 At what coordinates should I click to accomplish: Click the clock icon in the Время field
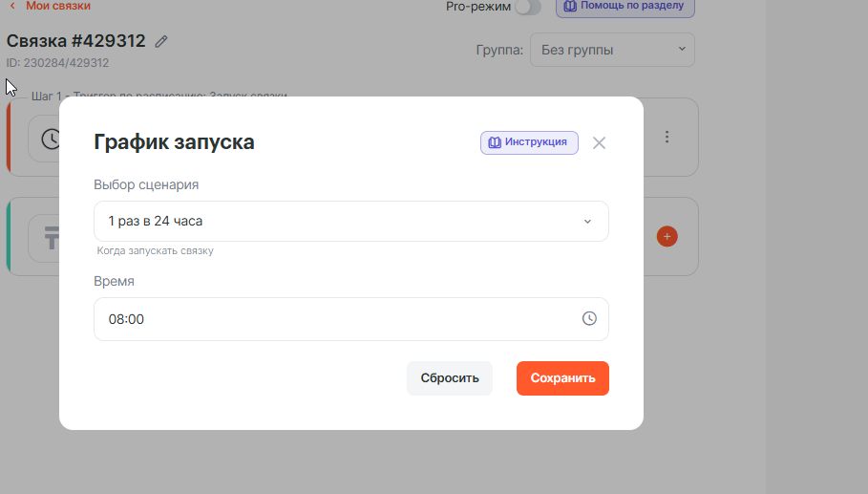pyautogui.click(x=589, y=319)
